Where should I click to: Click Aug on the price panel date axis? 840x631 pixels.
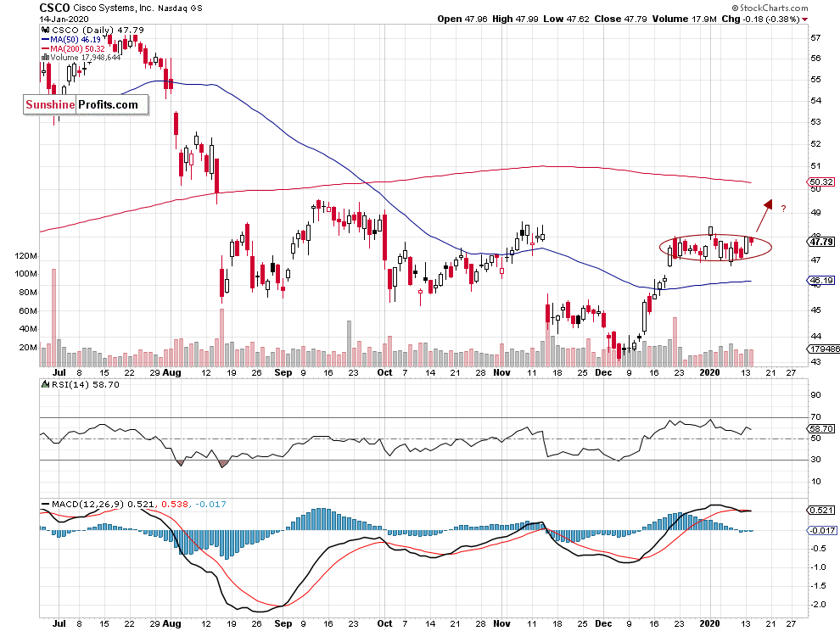tap(172, 373)
